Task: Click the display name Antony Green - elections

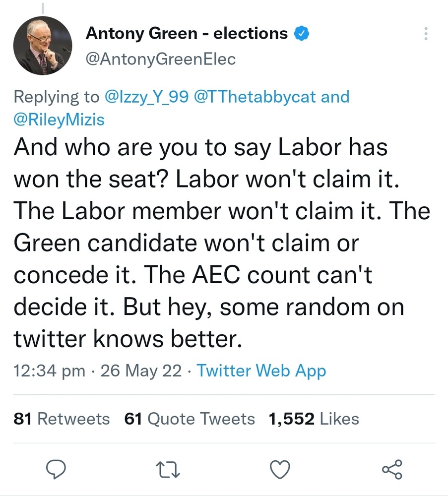Action: coord(187,34)
